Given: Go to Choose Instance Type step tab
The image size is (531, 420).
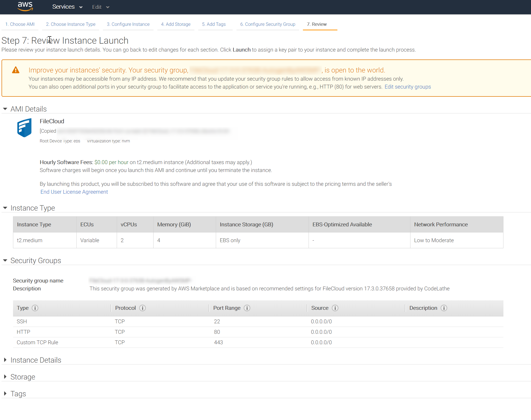Looking at the screenshot, I should pos(70,24).
